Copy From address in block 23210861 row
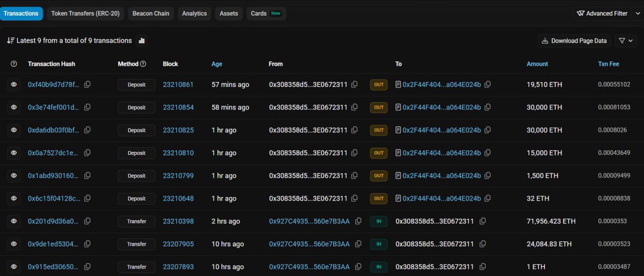The image size is (644, 276). pos(354,85)
